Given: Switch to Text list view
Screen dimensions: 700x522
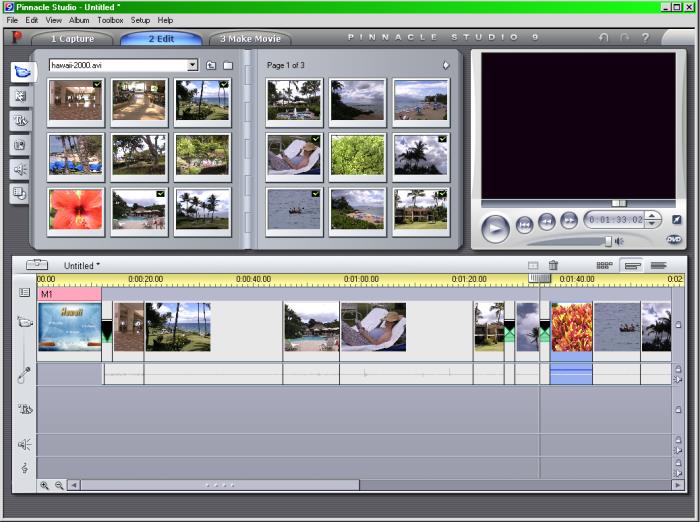Looking at the screenshot, I should click(658, 265).
